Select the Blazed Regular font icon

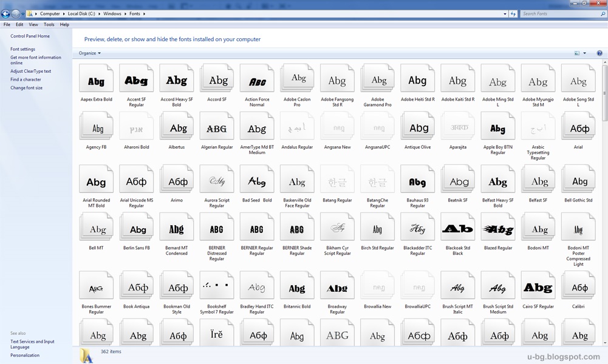tap(498, 227)
